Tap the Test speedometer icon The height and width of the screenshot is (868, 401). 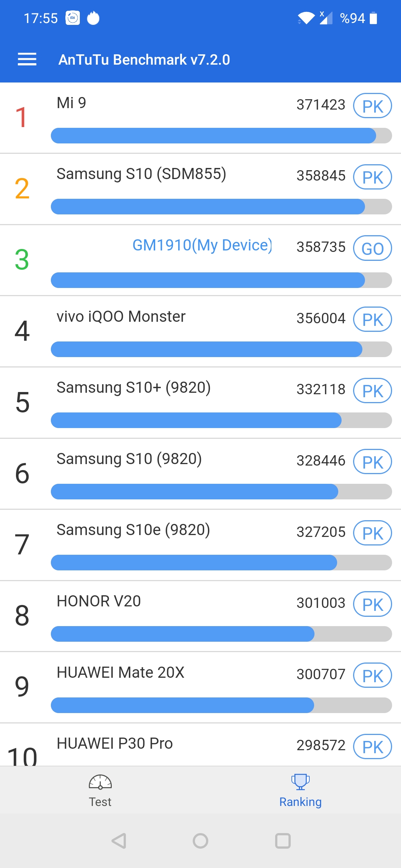click(100, 782)
